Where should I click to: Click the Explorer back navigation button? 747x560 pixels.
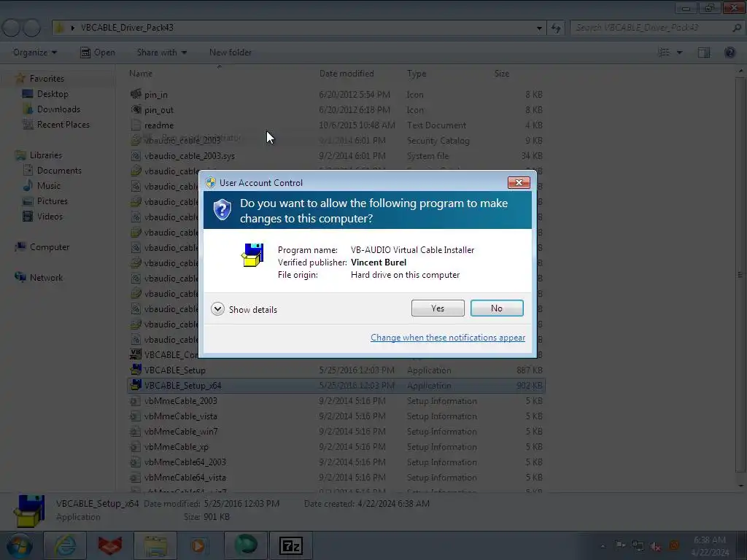click(x=12, y=28)
